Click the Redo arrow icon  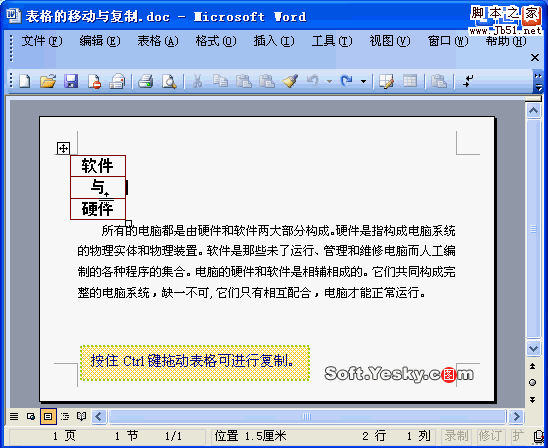coord(347,81)
